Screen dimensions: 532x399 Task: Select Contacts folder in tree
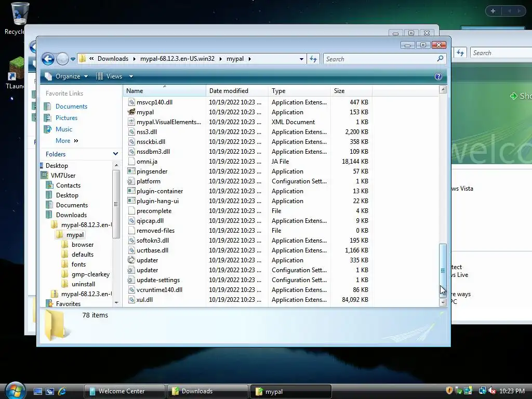[x=68, y=185]
